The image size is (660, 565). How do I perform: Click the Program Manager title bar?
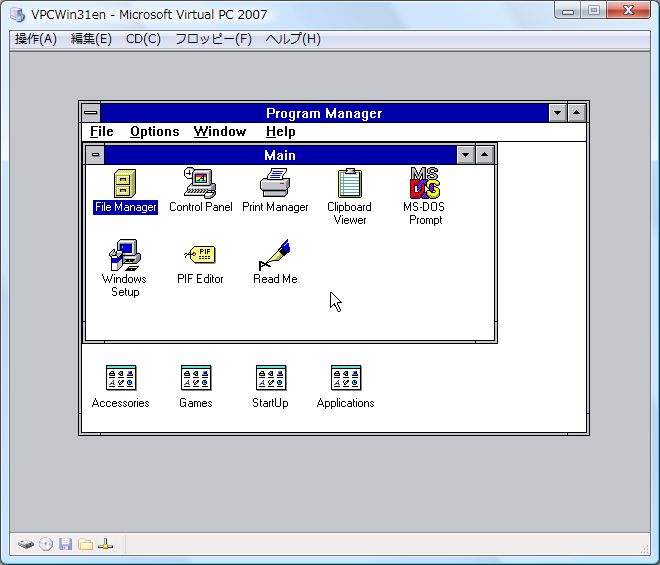pos(324,113)
